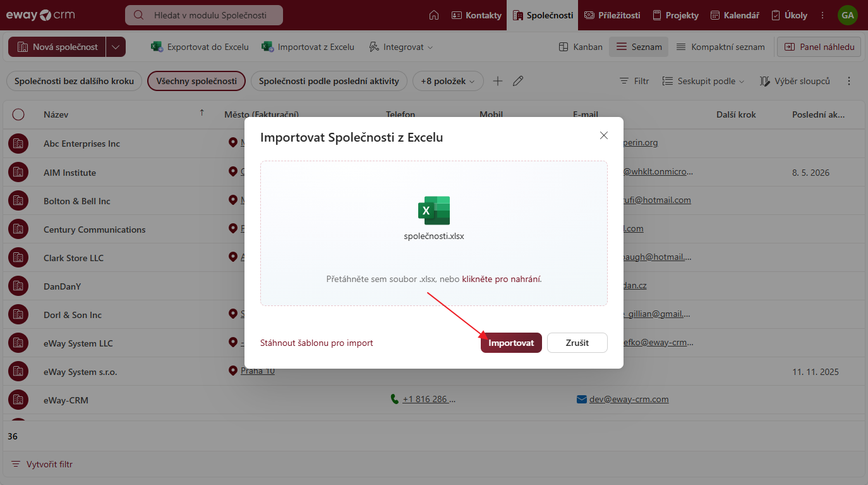Click the 11. 11. 2025 last activity date
The width and height of the screenshot is (868, 485).
click(x=816, y=372)
